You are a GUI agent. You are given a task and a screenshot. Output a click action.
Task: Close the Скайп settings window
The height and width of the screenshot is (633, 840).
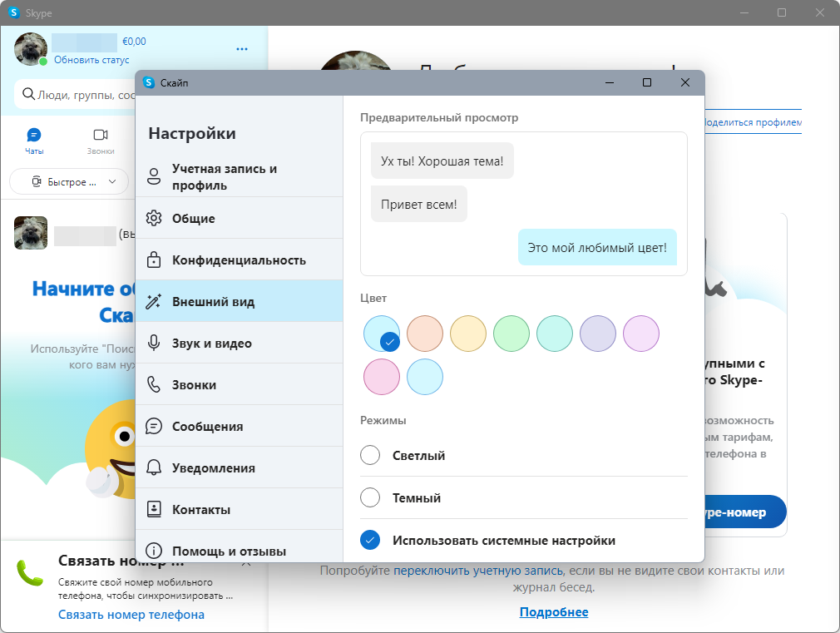[685, 82]
